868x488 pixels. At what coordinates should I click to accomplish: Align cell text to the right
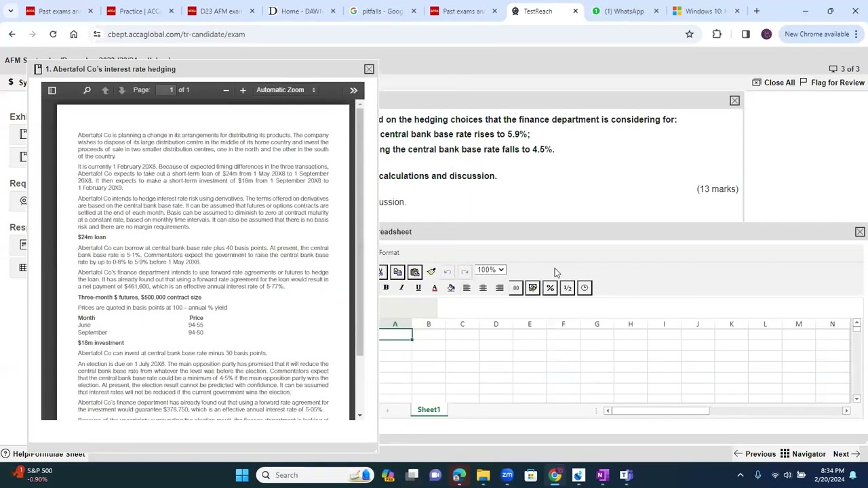click(500, 288)
